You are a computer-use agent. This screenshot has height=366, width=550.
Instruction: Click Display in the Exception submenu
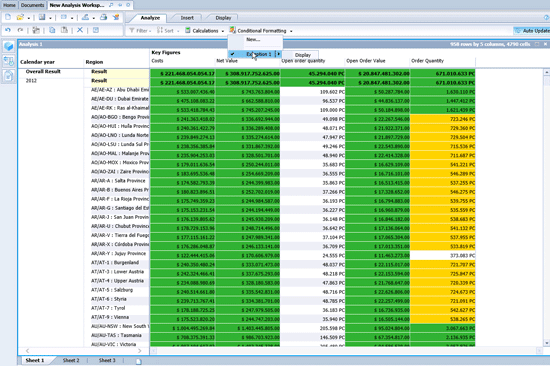pos(303,55)
